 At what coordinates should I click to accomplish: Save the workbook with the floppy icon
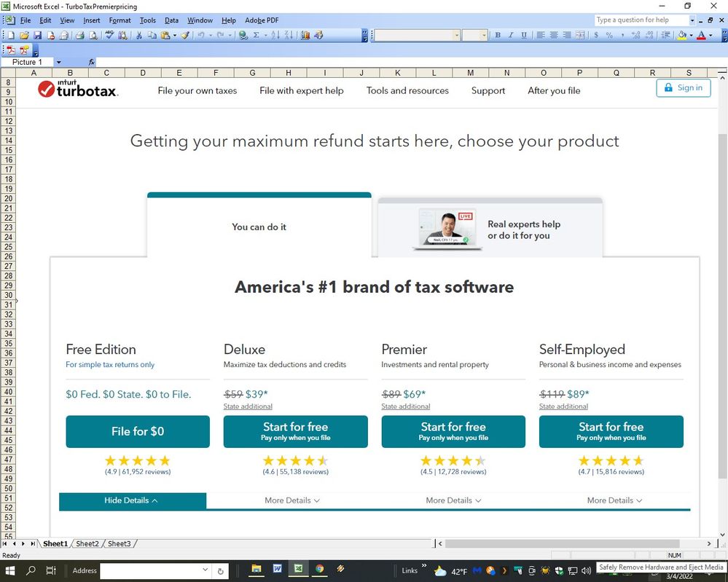(38, 35)
